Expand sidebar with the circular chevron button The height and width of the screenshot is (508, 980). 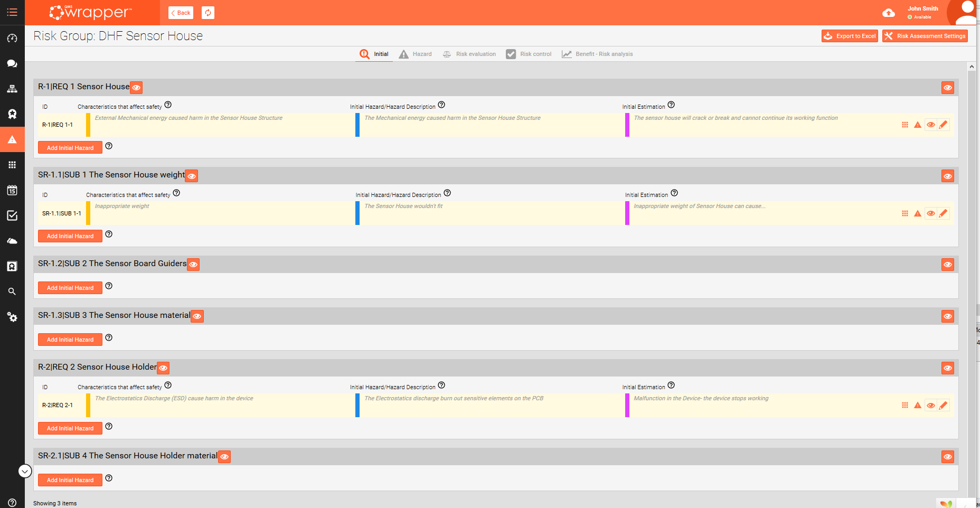(x=25, y=471)
